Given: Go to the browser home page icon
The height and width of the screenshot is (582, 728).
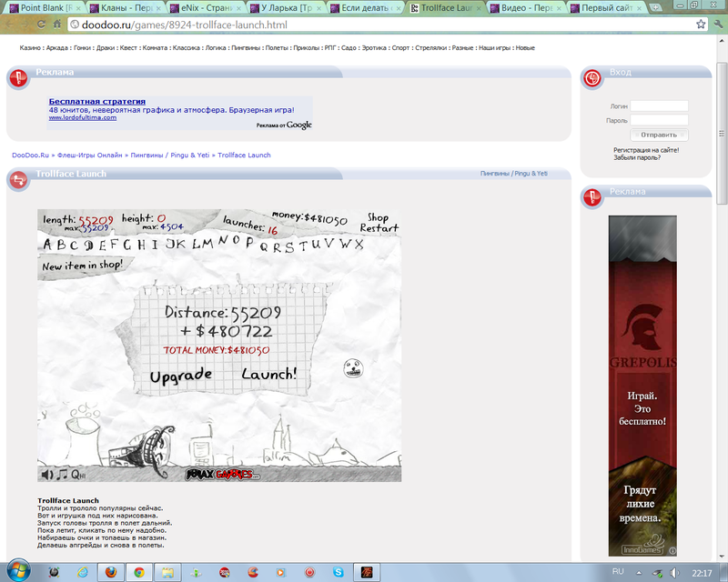Looking at the screenshot, I should coord(57,25).
